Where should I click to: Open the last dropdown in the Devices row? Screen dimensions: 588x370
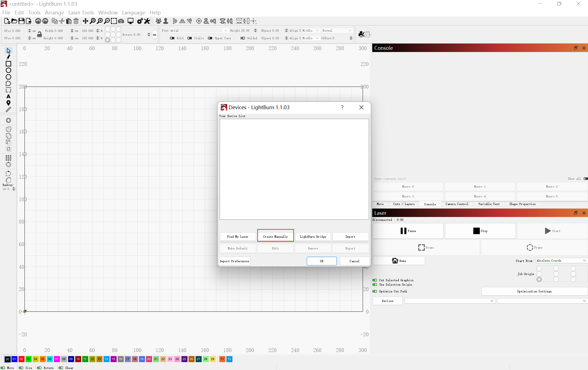(x=542, y=301)
